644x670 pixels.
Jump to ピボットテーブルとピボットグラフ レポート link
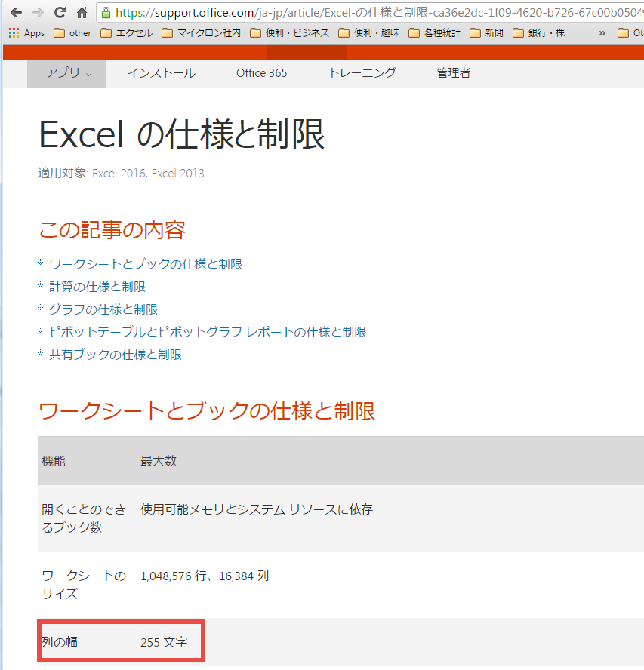pyautogui.click(x=208, y=332)
